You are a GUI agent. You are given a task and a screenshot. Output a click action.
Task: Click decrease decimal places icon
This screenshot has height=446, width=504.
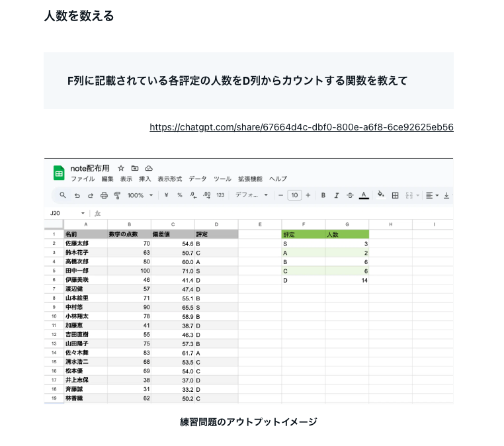click(193, 195)
